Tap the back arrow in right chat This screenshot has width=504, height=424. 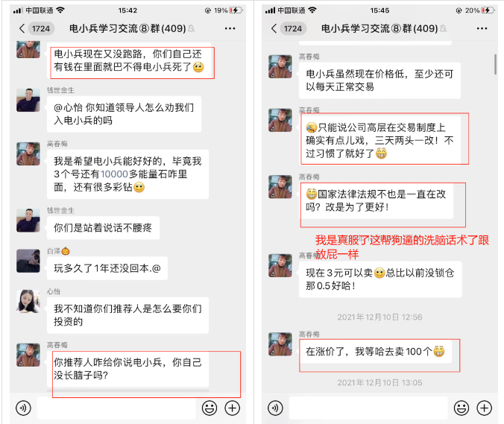[274, 28]
